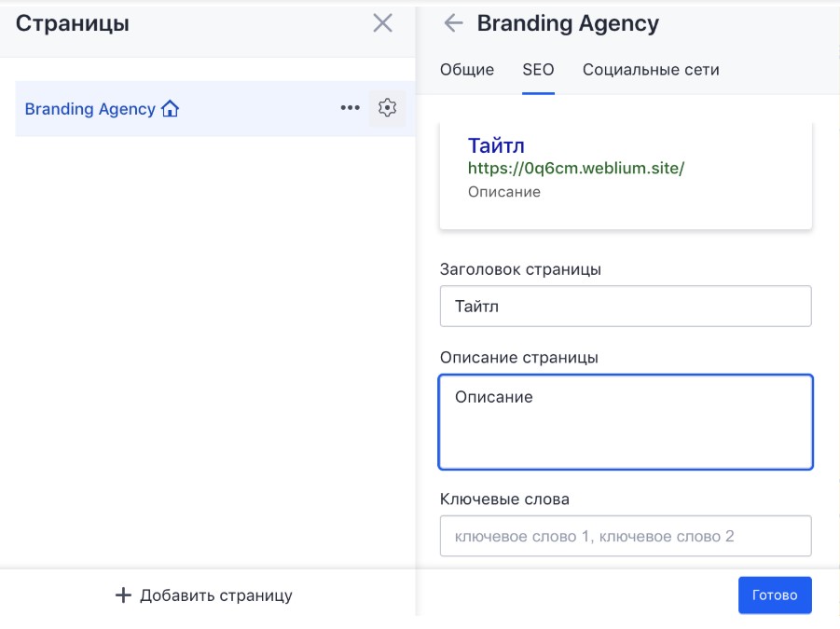This screenshot has height=629, width=840.
Task: Switch to the Общие tab
Action: [467, 70]
